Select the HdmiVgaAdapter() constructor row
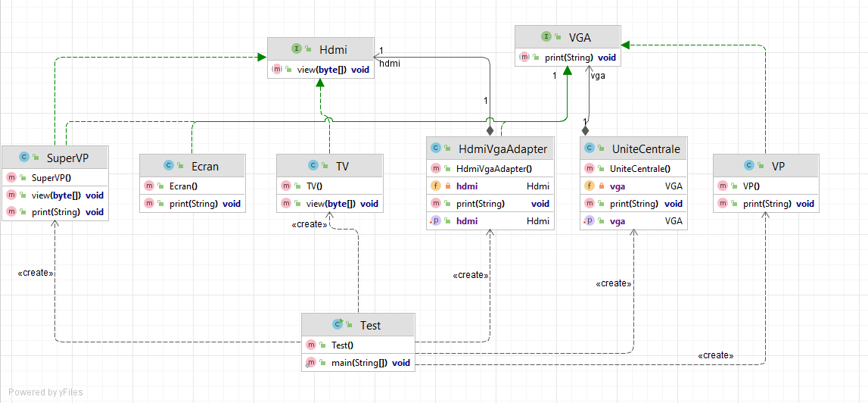868x403 pixels. (490, 168)
